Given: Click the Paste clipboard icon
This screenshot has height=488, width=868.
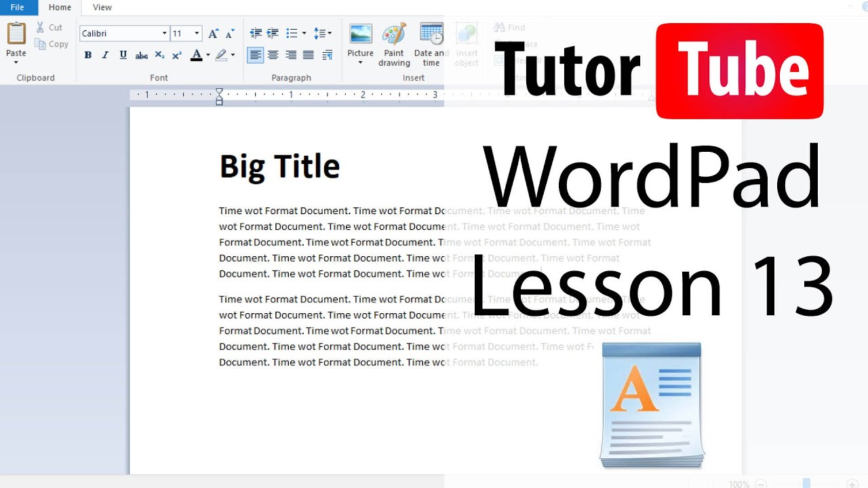Looking at the screenshot, I should click(x=16, y=34).
